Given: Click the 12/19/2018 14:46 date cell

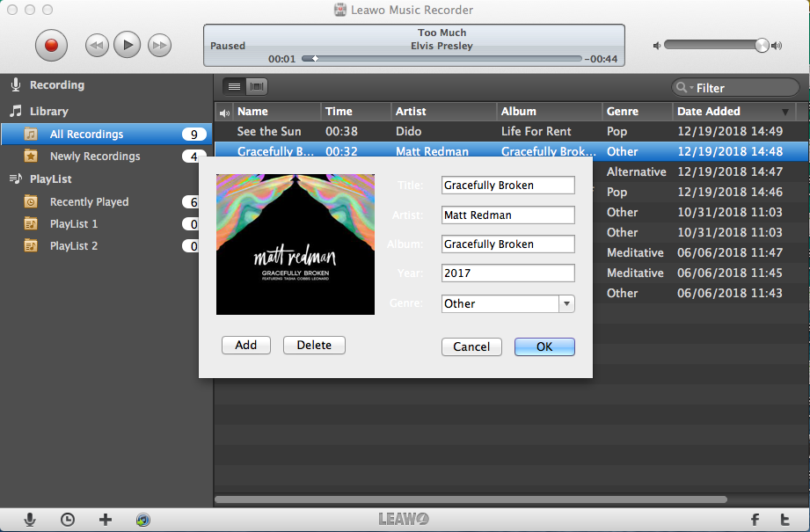Looking at the screenshot, I should [730, 193].
